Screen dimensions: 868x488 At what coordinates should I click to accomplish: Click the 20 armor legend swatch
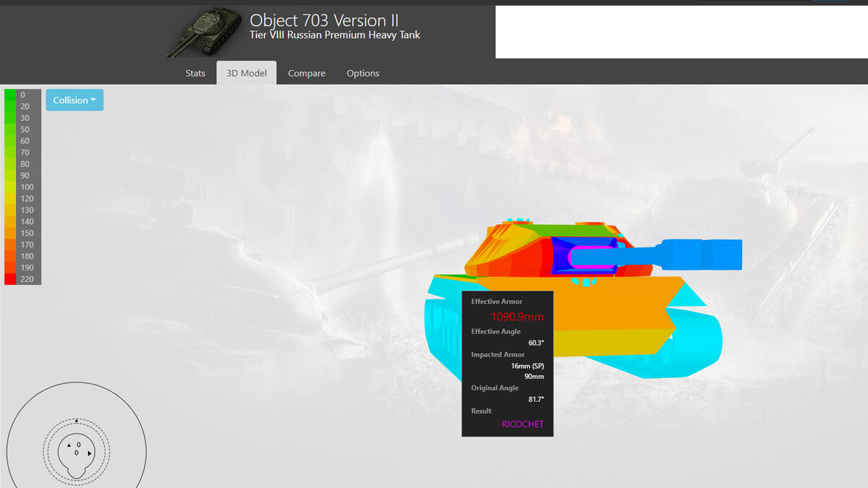pos(10,106)
